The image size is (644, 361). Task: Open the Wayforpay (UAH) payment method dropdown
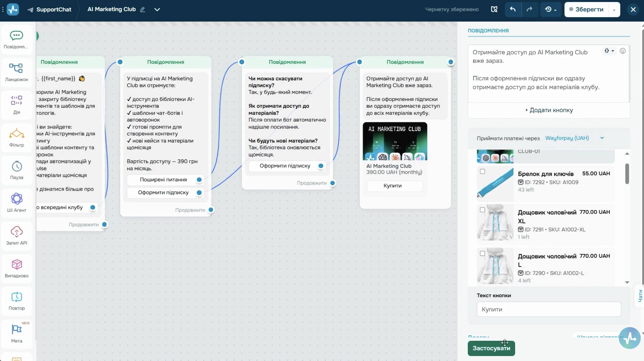click(x=575, y=138)
